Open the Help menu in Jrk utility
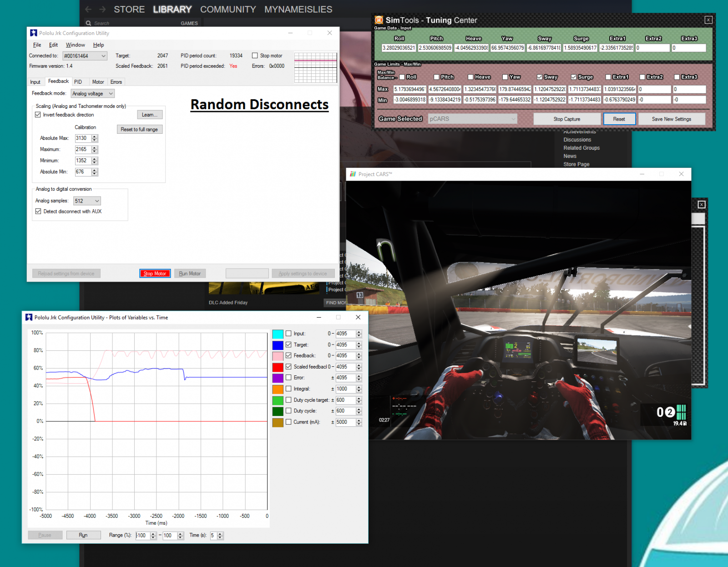This screenshot has width=728, height=567. click(98, 45)
